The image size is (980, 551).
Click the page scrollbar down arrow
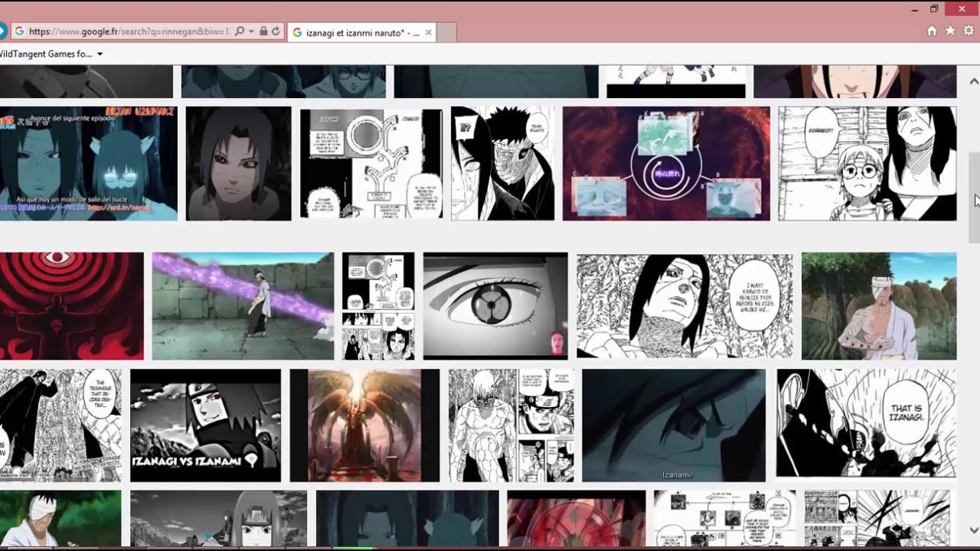974,530
